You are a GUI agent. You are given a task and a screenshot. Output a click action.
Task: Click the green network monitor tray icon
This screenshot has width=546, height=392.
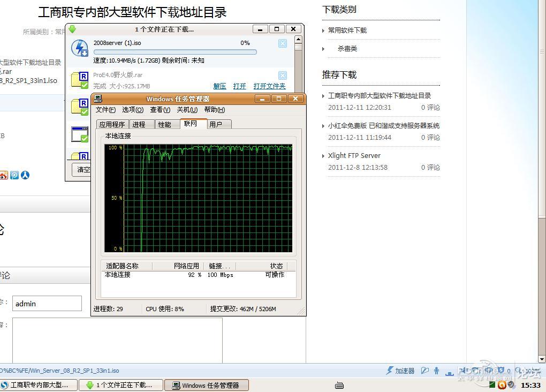[492, 385]
